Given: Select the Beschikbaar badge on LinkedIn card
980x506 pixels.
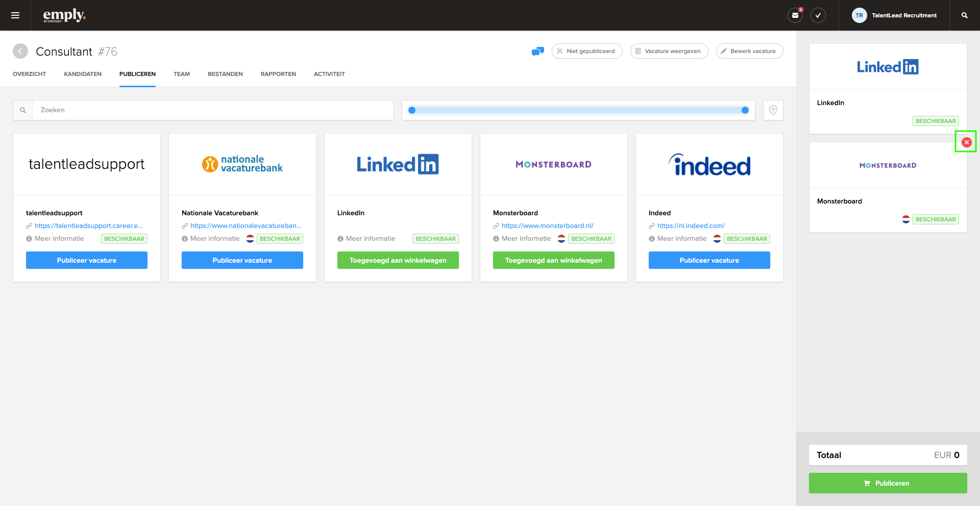Looking at the screenshot, I should (435, 239).
